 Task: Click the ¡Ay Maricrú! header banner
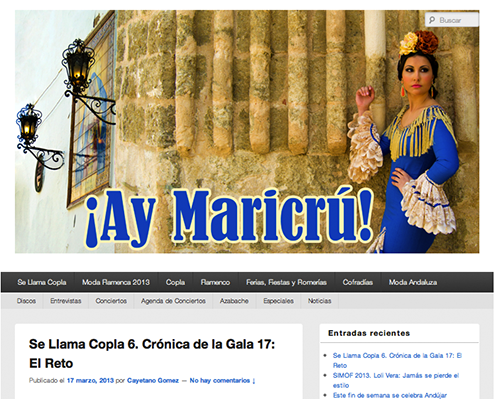click(247, 132)
